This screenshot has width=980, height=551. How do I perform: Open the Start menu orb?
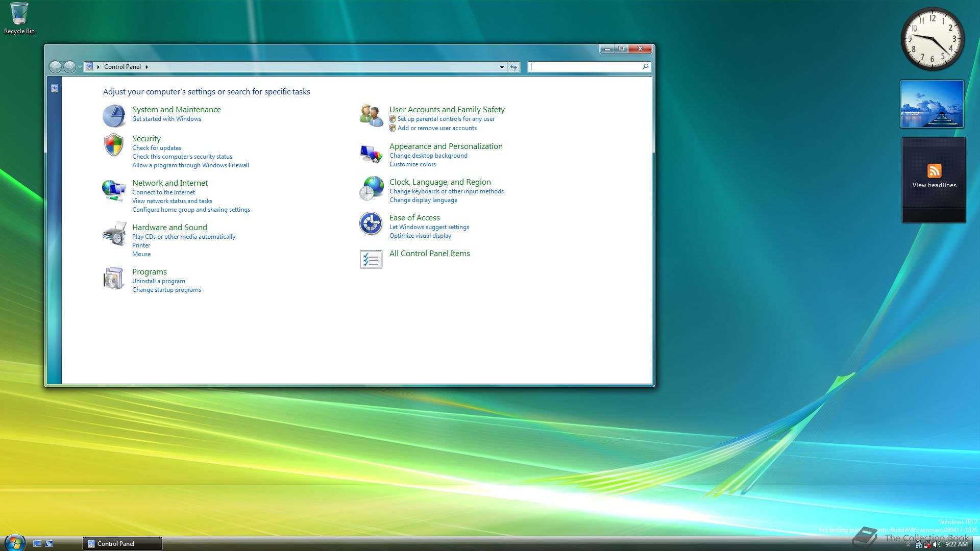tap(15, 543)
